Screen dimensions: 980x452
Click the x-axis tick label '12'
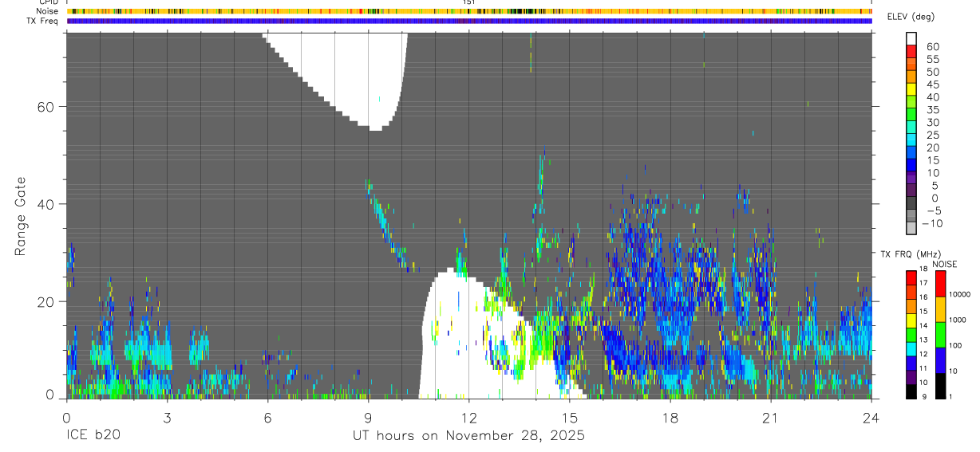click(469, 418)
